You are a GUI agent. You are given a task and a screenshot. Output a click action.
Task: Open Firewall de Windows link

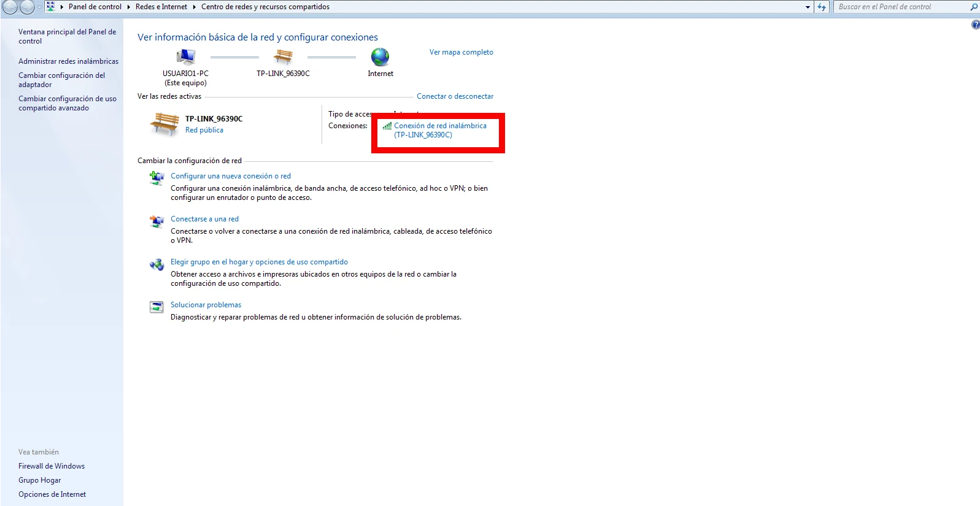click(52, 466)
